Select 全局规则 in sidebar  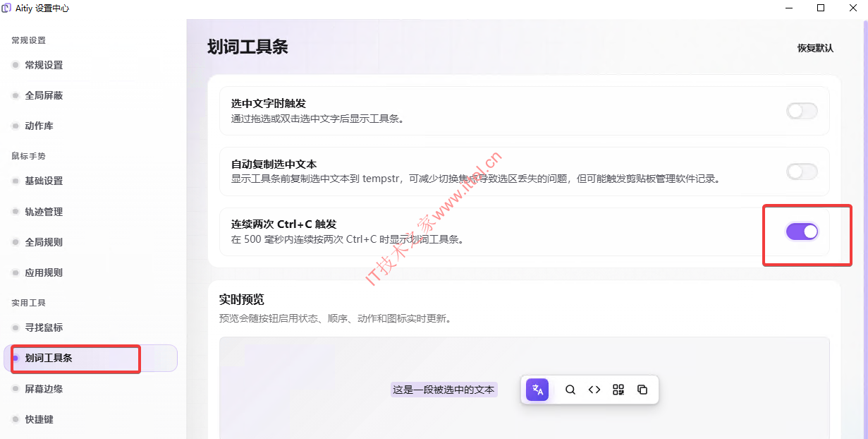(90, 242)
